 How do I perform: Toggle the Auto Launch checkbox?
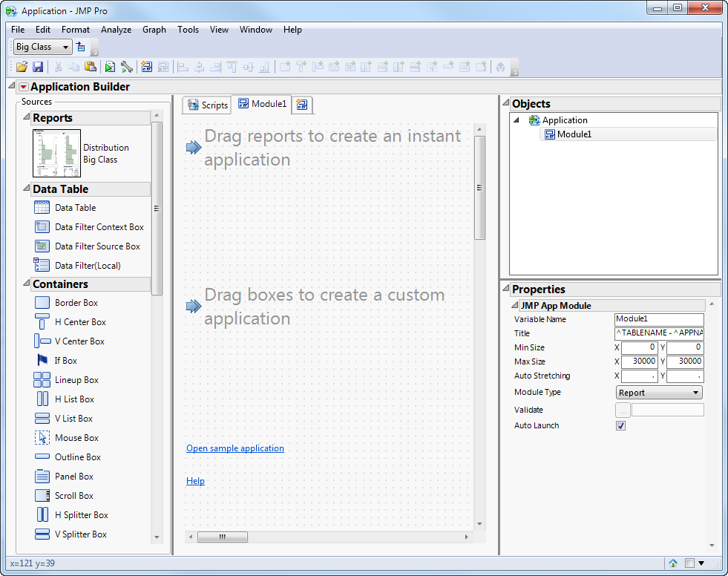[621, 426]
